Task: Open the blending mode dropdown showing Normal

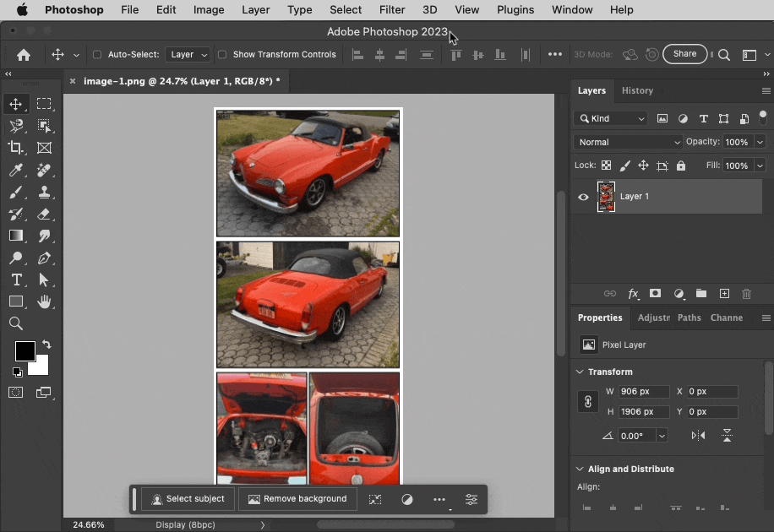Action: tap(628, 142)
